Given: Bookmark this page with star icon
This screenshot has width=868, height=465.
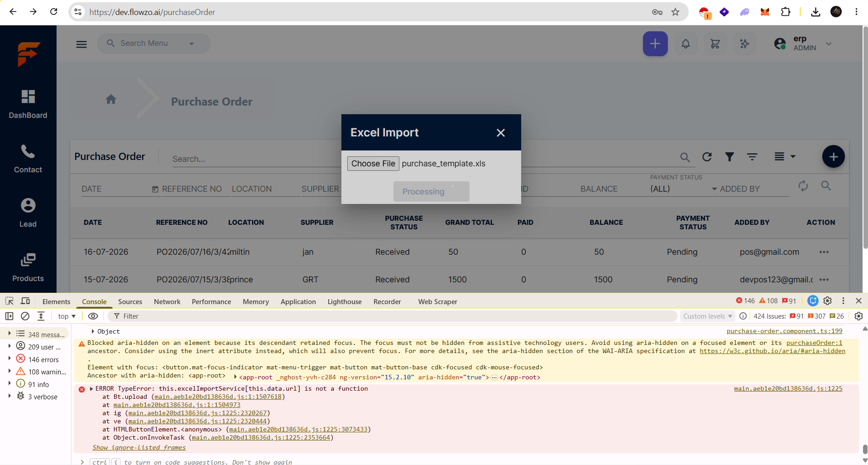Looking at the screenshot, I should coord(675,12).
